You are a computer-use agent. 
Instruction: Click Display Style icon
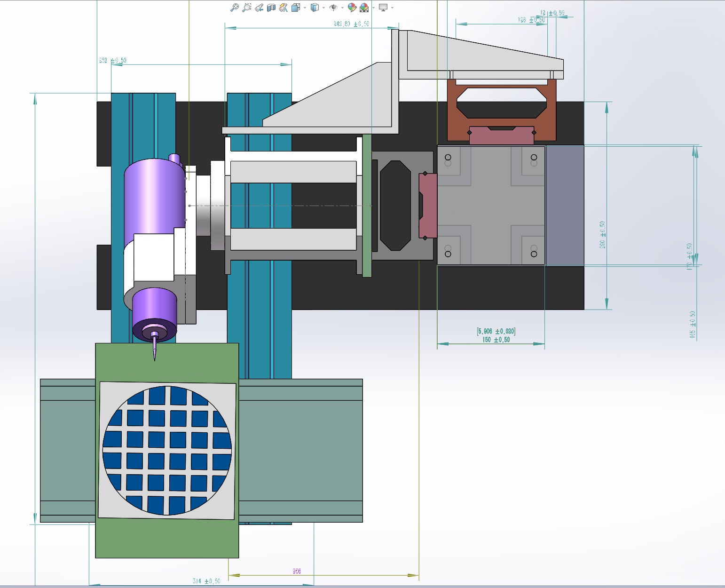pos(315,8)
